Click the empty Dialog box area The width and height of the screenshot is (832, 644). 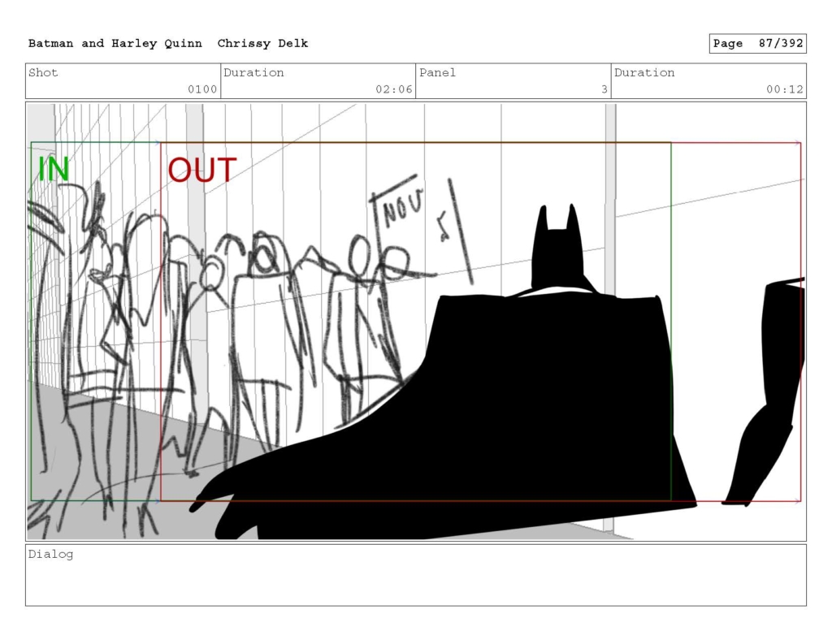pyautogui.click(x=416, y=575)
